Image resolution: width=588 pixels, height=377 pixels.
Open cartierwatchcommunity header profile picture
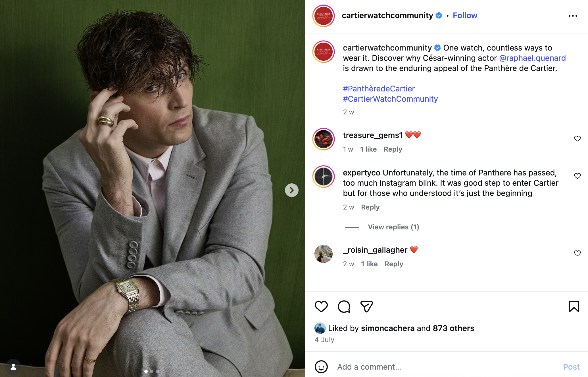[324, 16]
